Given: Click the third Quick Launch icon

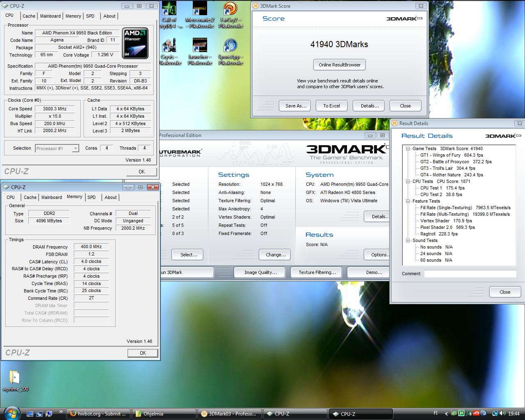Looking at the screenshot, I should [49, 414].
